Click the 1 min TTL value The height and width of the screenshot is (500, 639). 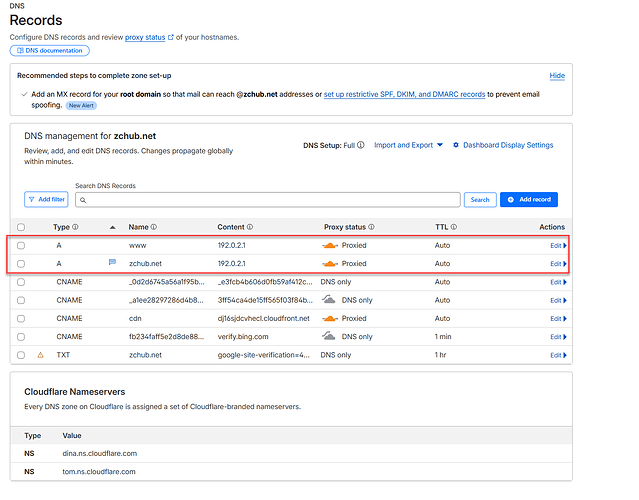[443, 337]
